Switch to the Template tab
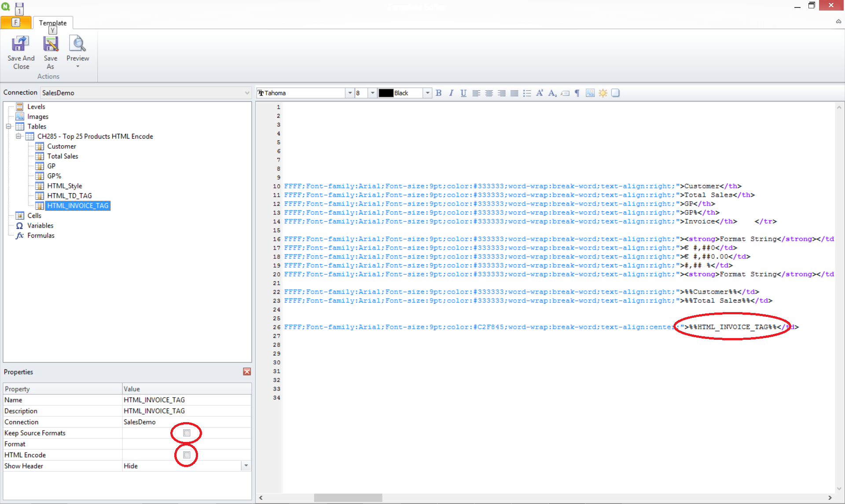Screen dimensions: 845x504 point(53,23)
